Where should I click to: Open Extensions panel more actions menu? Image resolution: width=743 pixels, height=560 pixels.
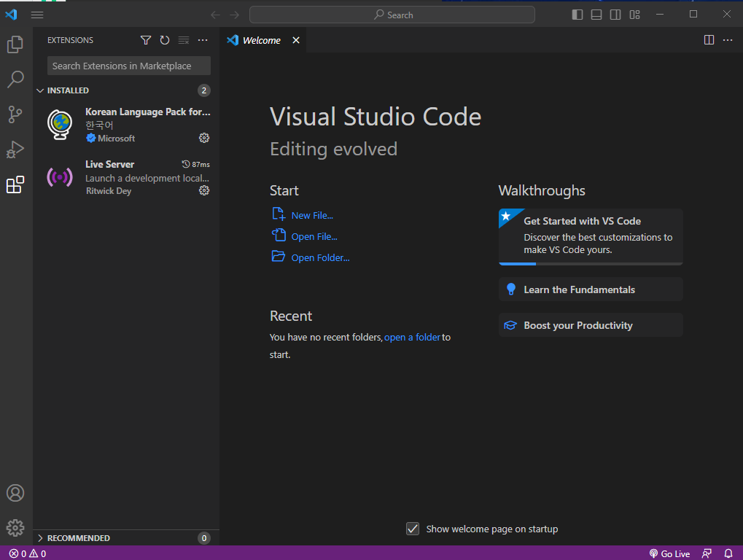(x=203, y=40)
